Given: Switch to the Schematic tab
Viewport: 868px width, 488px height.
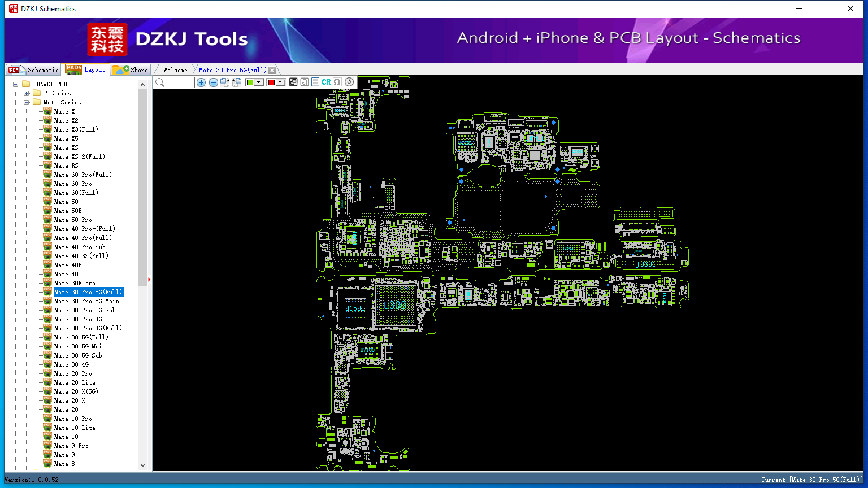Looking at the screenshot, I should [x=34, y=70].
